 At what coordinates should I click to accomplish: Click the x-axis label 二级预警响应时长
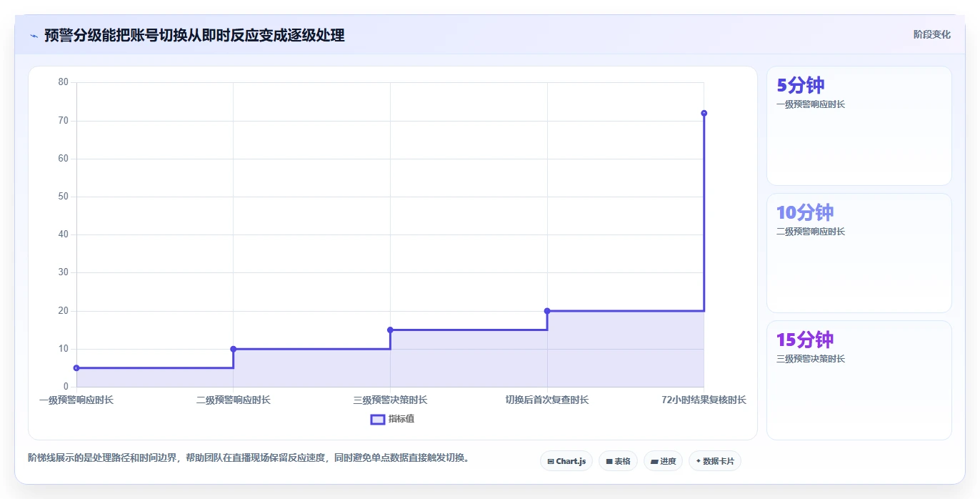[234, 400]
